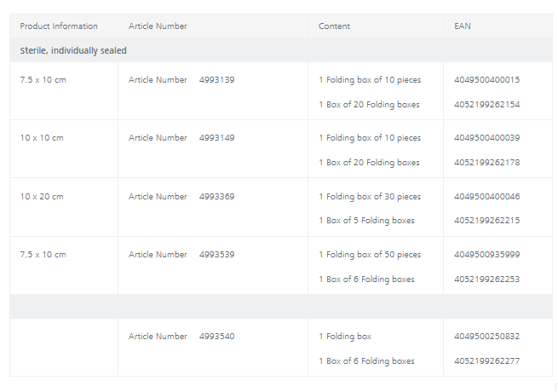Select the 'Sterile, individually sealed' section row
The width and height of the screenshot is (558, 392).
(x=73, y=51)
